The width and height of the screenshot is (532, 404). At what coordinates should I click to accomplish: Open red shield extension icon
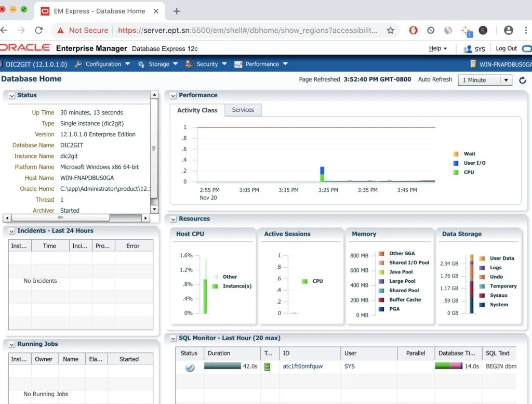click(413, 30)
